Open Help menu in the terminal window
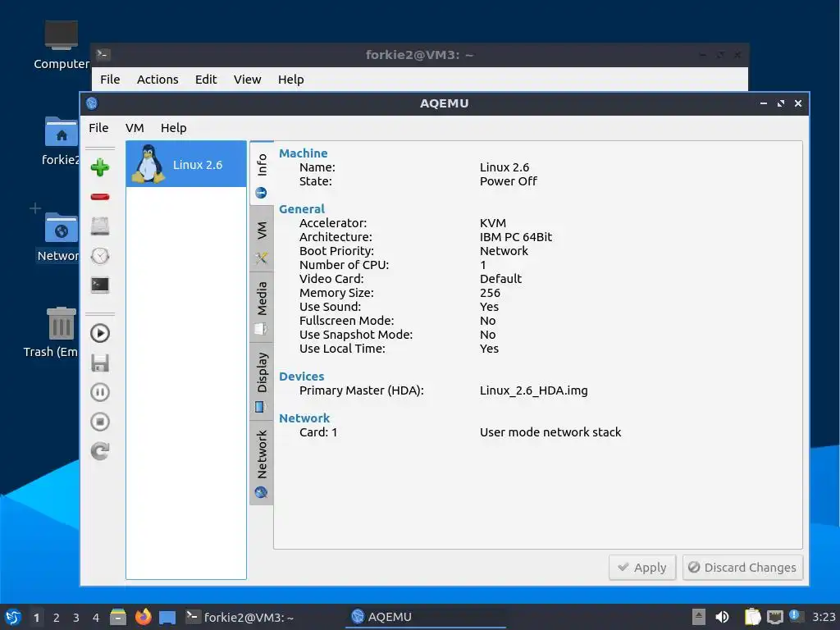Image resolution: width=840 pixels, height=630 pixels. tap(291, 80)
